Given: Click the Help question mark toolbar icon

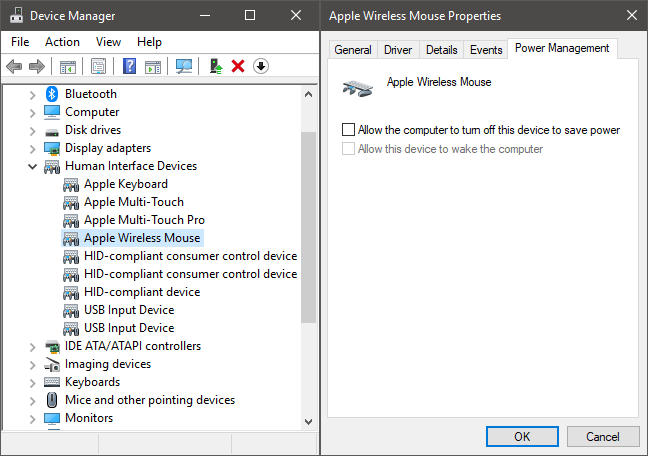Looking at the screenshot, I should [x=129, y=66].
